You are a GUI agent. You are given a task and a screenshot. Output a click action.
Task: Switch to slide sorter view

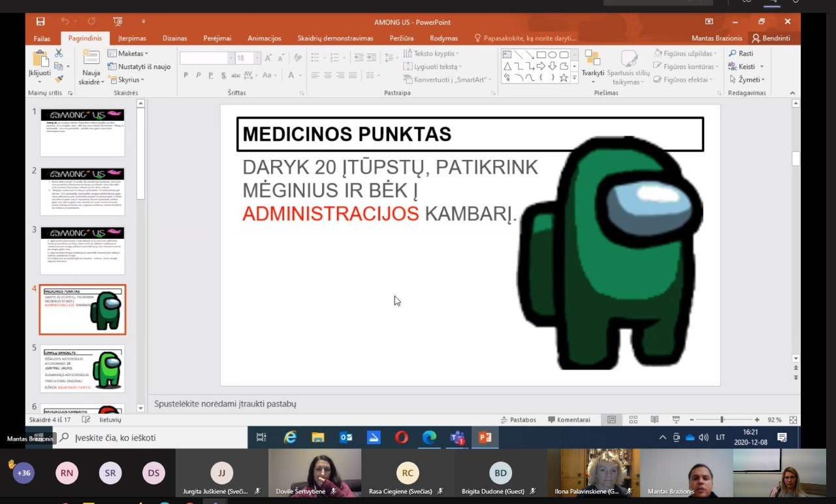(x=633, y=420)
